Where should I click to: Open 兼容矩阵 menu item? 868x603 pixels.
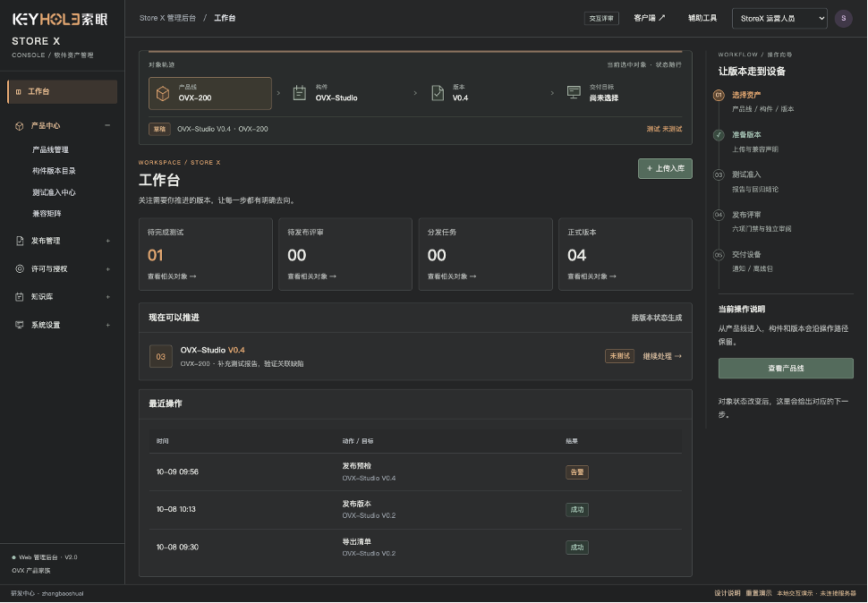(47, 214)
